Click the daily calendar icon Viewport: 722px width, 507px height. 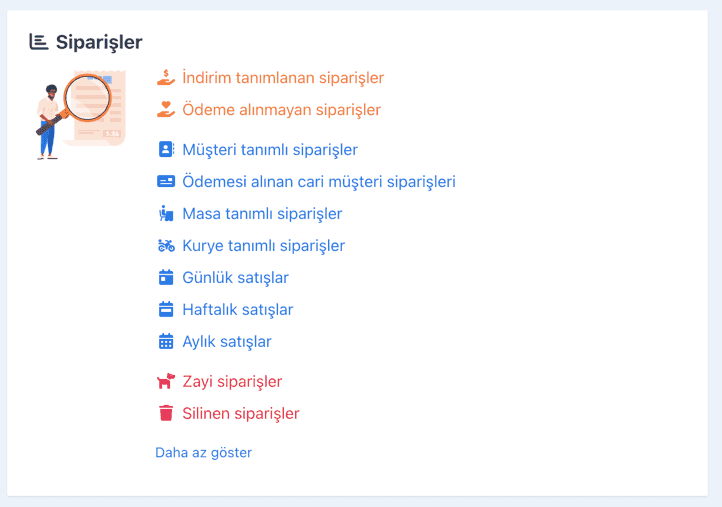coord(166,278)
